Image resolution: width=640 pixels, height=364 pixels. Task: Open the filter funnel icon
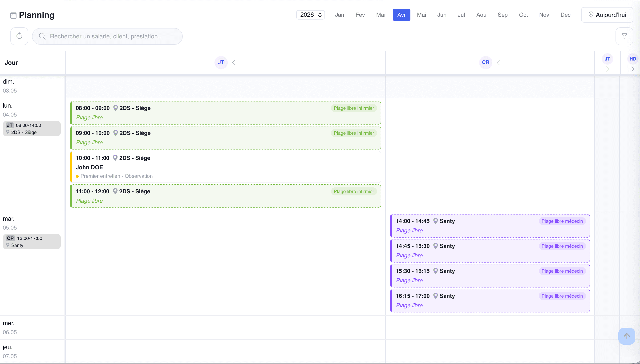pos(624,36)
